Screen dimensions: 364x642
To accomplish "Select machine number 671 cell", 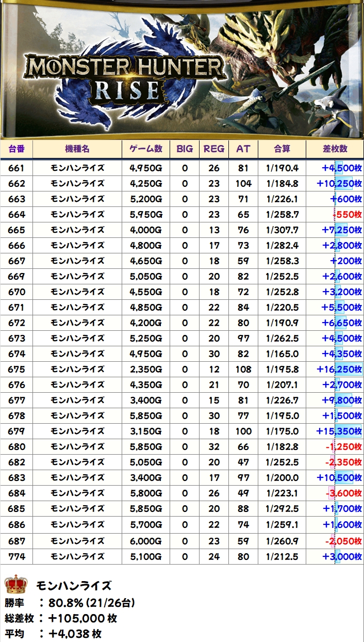I will click(x=16, y=307).
